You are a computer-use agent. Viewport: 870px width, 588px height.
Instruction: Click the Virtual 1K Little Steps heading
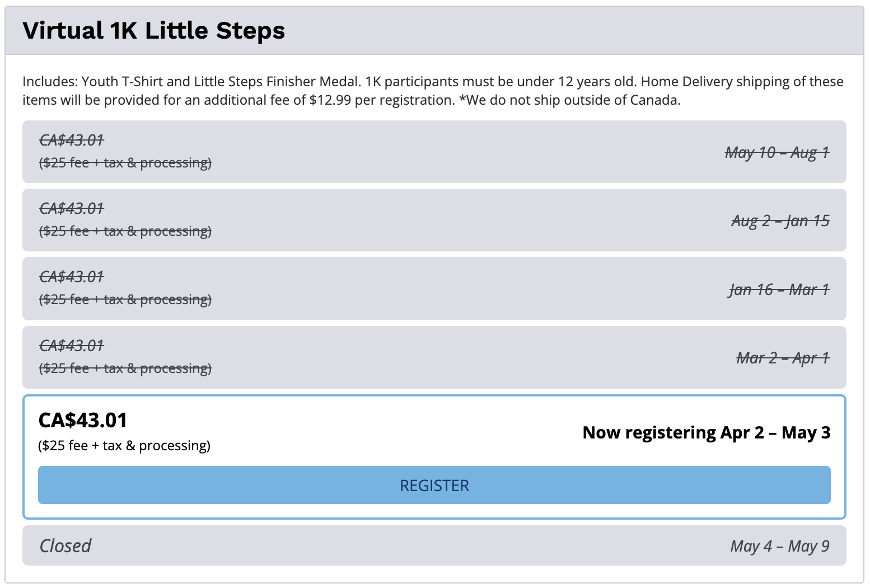pos(154,30)
